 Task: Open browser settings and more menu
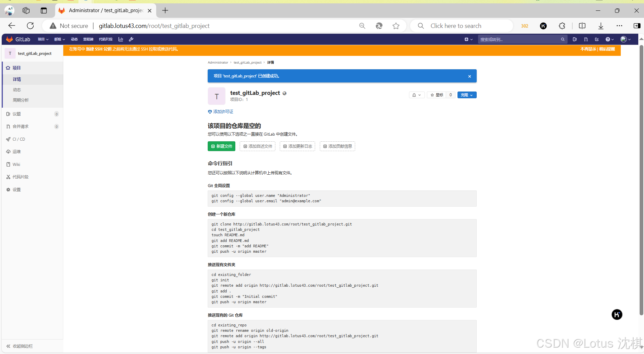coord(619,26)
